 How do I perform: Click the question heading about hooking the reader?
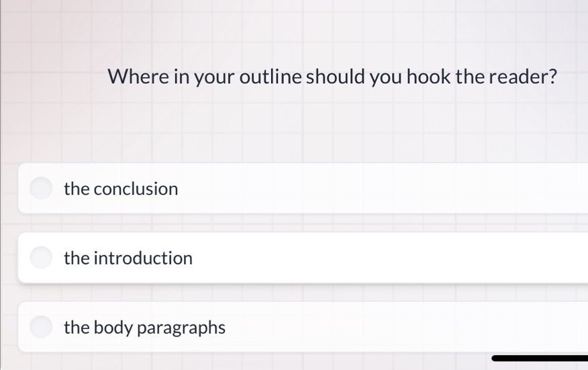click(x=332, y=77)
